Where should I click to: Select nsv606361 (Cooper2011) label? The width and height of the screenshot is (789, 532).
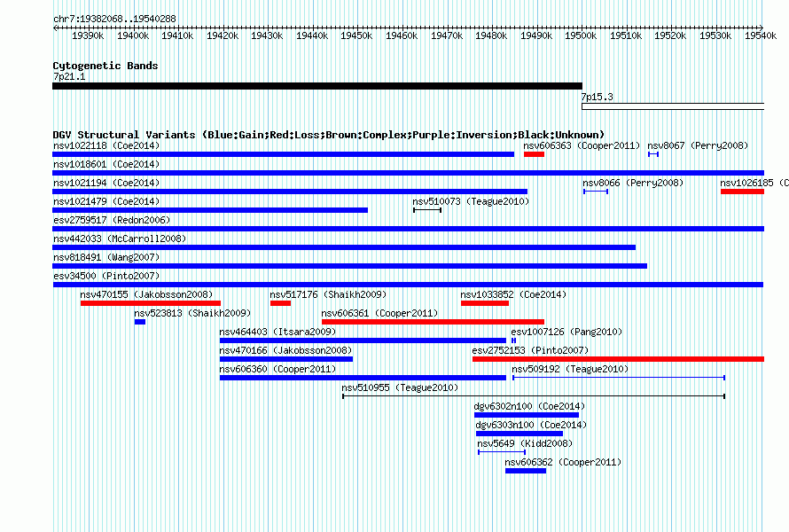pos(379,314)
